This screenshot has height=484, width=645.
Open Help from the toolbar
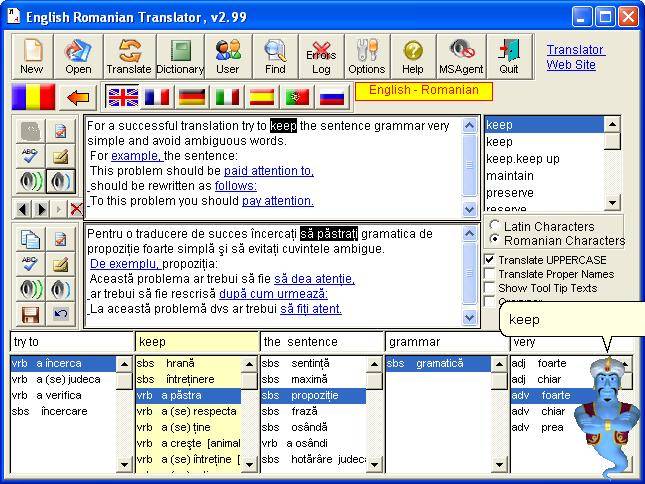pos(413,57)
